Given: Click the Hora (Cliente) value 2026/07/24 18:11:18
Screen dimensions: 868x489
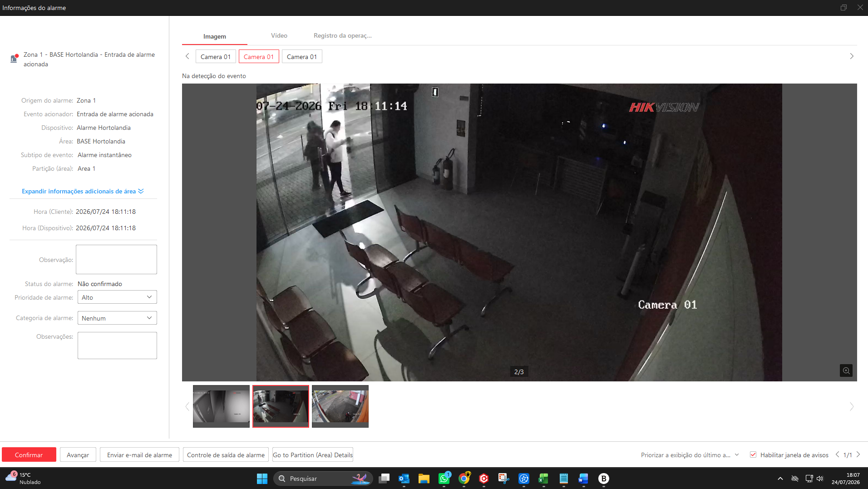Looking at the screenshot, I should pos(106,212).
